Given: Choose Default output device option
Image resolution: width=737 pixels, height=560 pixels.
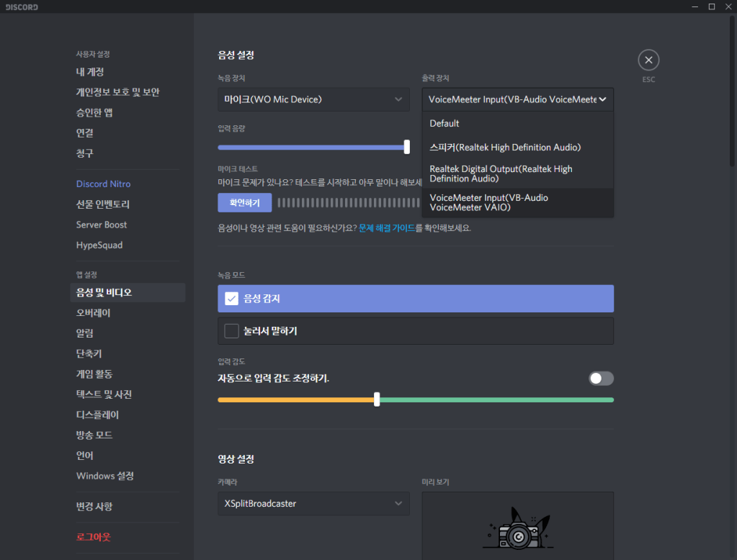Looking at the screenshot, I should [x=445, y=124].
